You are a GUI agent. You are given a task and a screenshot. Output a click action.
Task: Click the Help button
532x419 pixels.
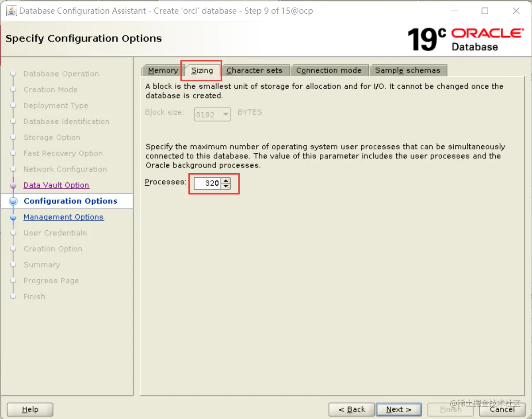(x=30, y=410)
